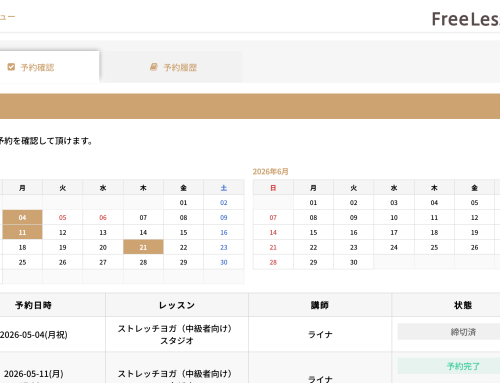Click Saturday May 02
Image resolution: width=500 pixels, height=383 pixels.
click(224, 203)
